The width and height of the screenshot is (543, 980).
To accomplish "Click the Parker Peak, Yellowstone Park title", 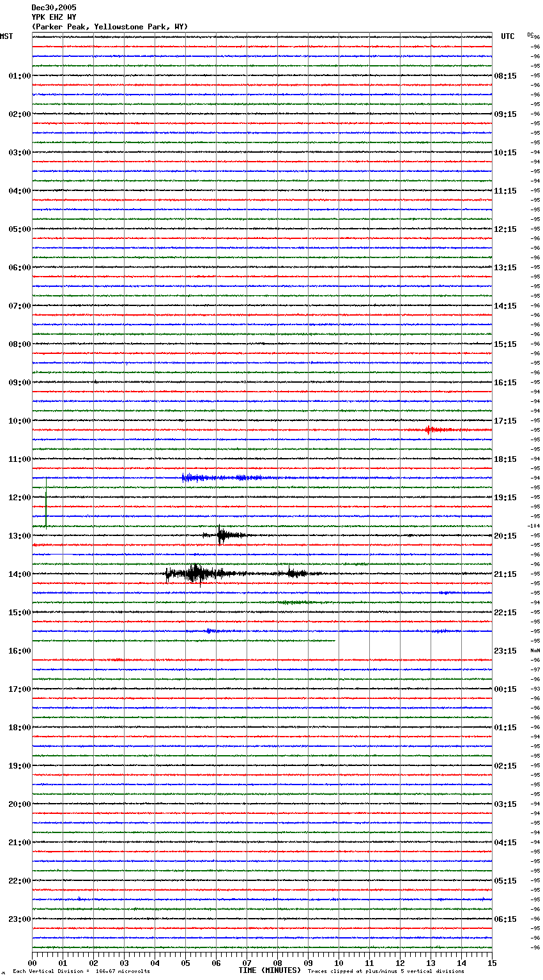I will coord(110,27).
